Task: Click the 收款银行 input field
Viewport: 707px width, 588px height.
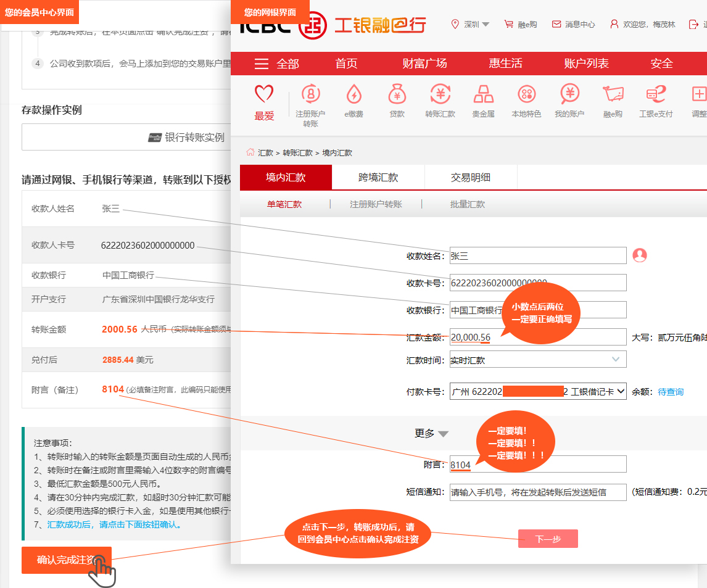Action: pyautogui.click(x=538, y=310)
